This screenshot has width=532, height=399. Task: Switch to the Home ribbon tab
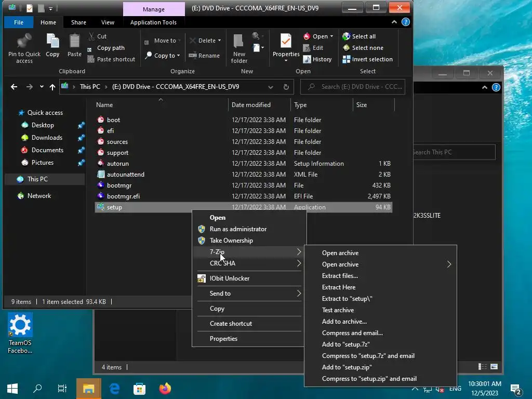[x=48, y=22]
